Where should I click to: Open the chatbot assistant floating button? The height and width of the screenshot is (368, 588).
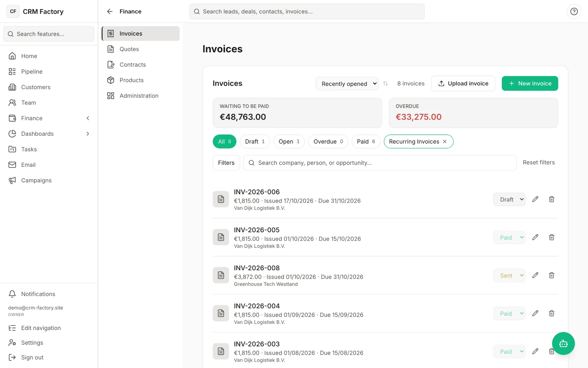[563, 343]
